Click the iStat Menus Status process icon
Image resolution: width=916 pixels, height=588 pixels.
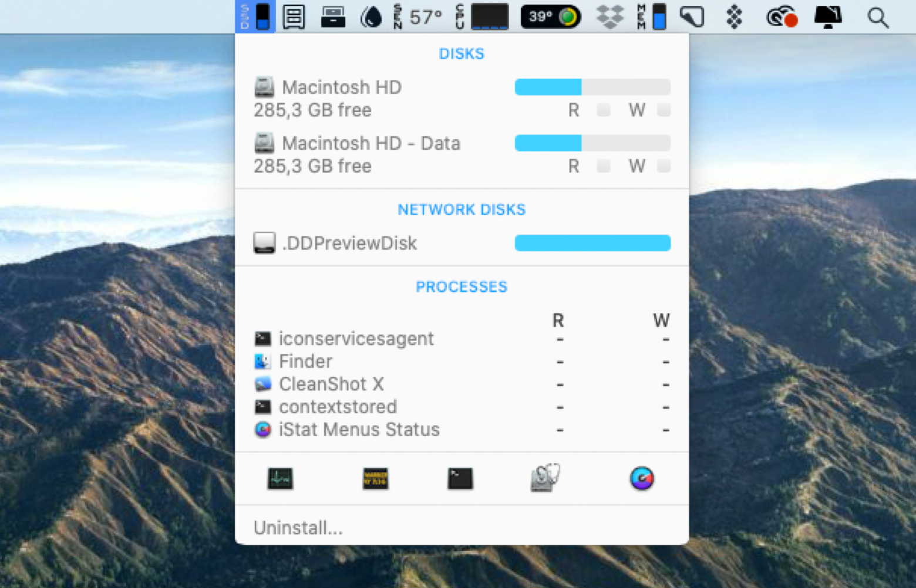[263, 430]
